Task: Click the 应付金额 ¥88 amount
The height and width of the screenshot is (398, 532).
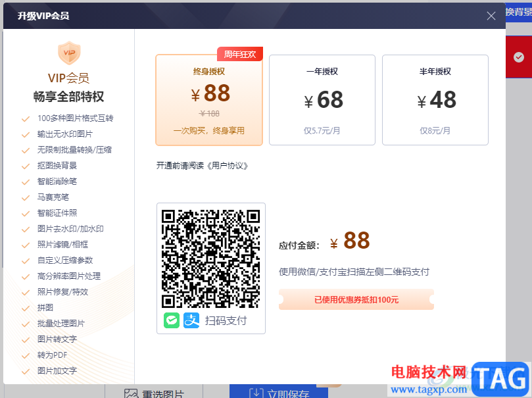Action: [x=350, y=241]
